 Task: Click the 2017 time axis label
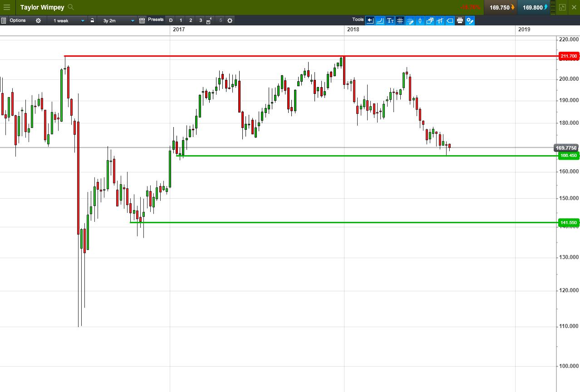(179, 29)
